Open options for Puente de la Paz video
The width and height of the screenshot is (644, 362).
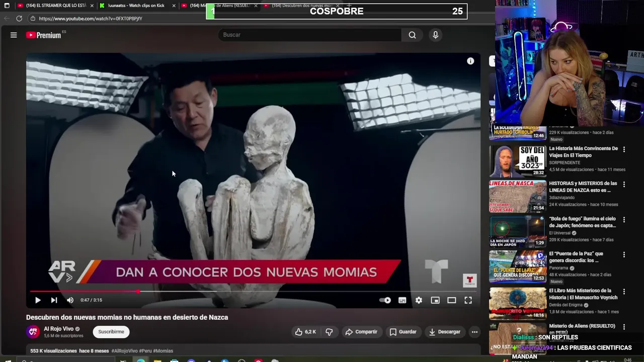[x=624, y=255]
